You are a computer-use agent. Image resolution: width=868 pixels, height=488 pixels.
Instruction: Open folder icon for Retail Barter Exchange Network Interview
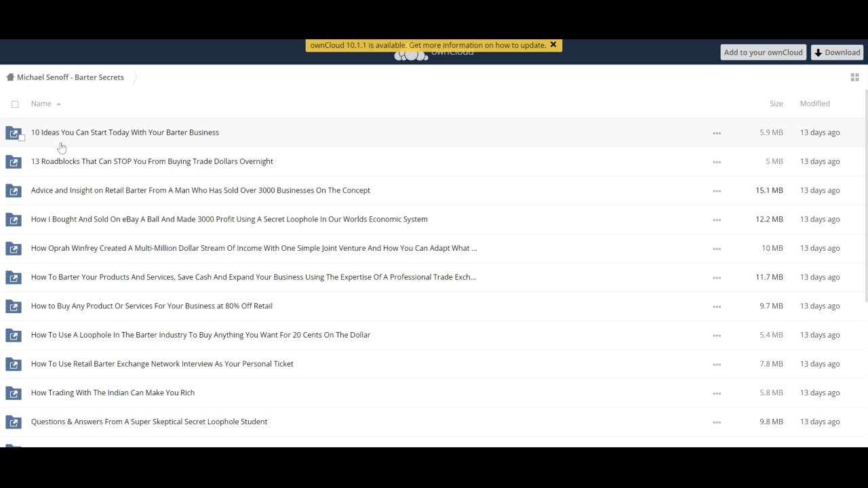[x=14, y=365]
